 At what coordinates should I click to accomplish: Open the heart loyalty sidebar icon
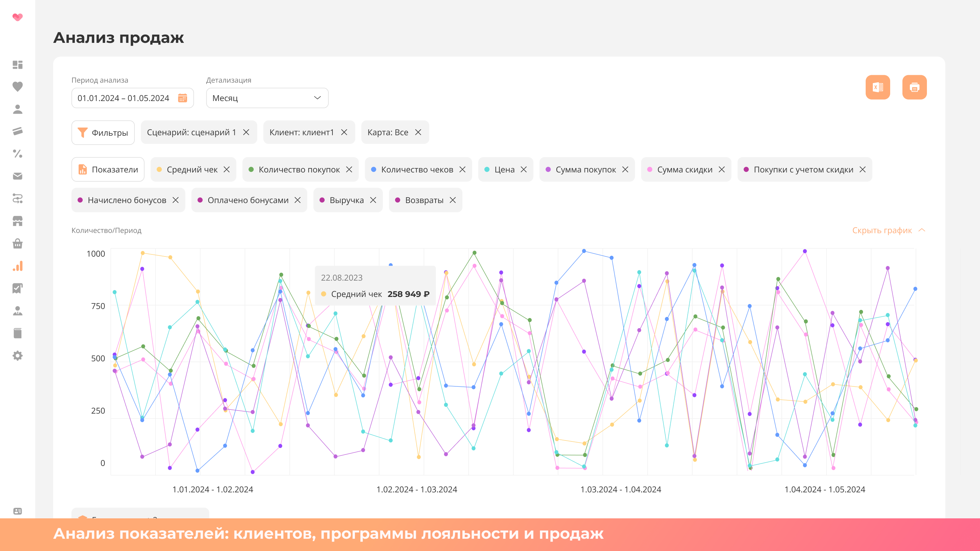17,87
